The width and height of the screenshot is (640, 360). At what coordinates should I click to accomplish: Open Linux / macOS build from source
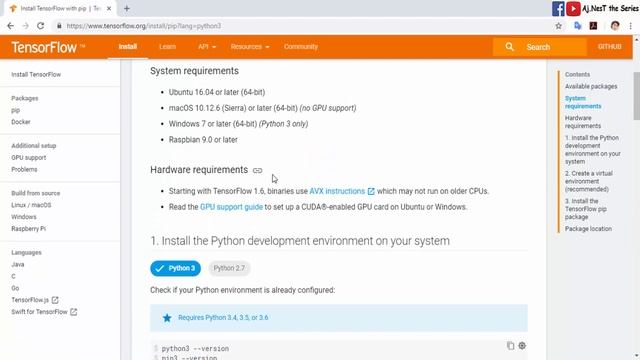[x=31, y=205]
